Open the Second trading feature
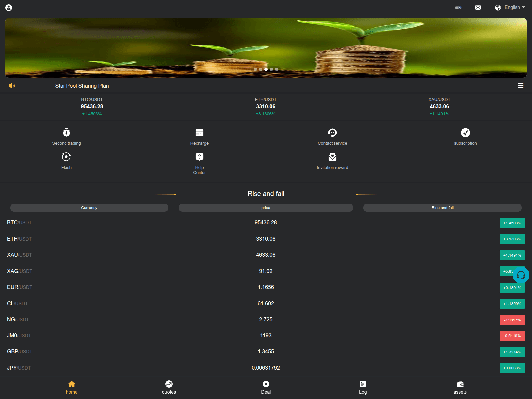The height and width of the screenshot is (399, 532). [66, 136]
